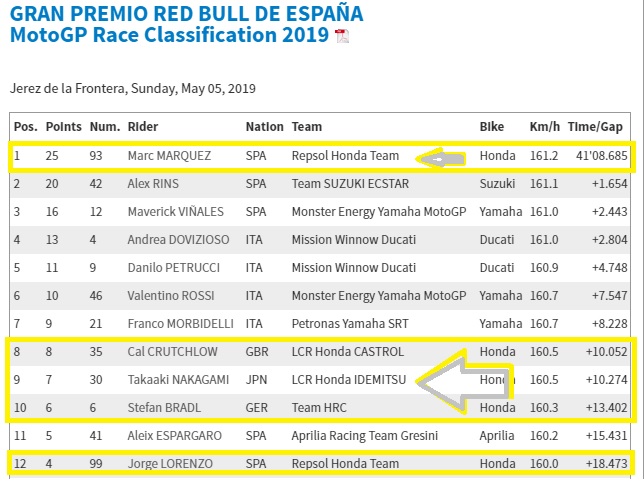Click the Jerez de la Frontera date line

132,88
